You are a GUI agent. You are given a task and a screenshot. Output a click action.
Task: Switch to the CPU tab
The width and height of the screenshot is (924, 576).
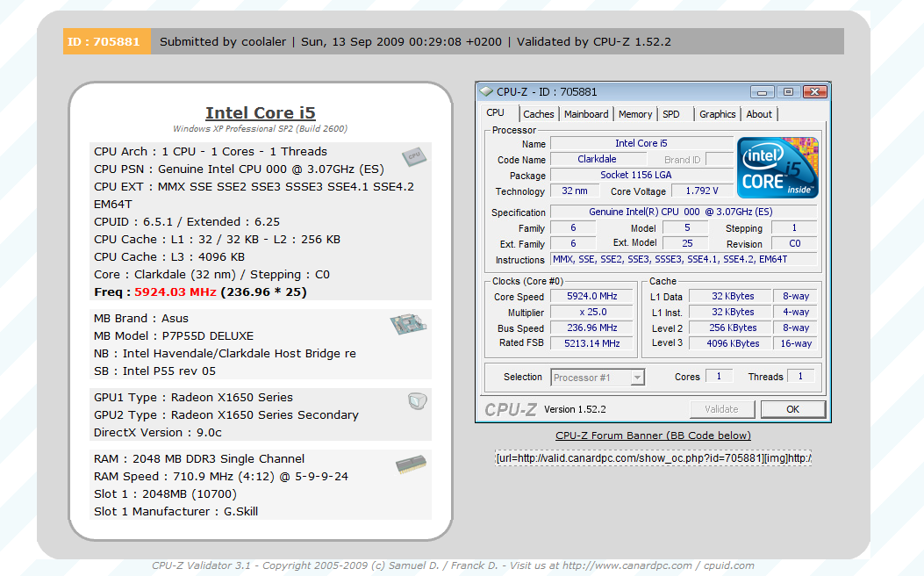[x=495, y=113]
